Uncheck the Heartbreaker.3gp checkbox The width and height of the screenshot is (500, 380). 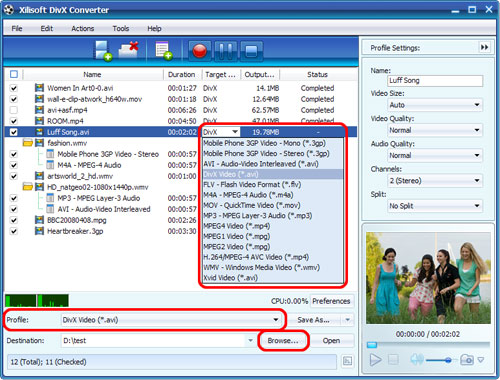coord(13,231)
